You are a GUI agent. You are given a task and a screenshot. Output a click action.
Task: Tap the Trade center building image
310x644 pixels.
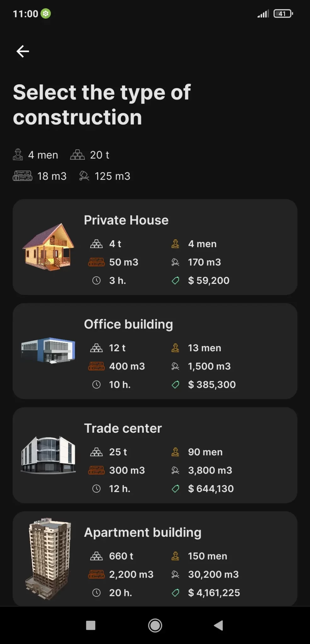48,454
